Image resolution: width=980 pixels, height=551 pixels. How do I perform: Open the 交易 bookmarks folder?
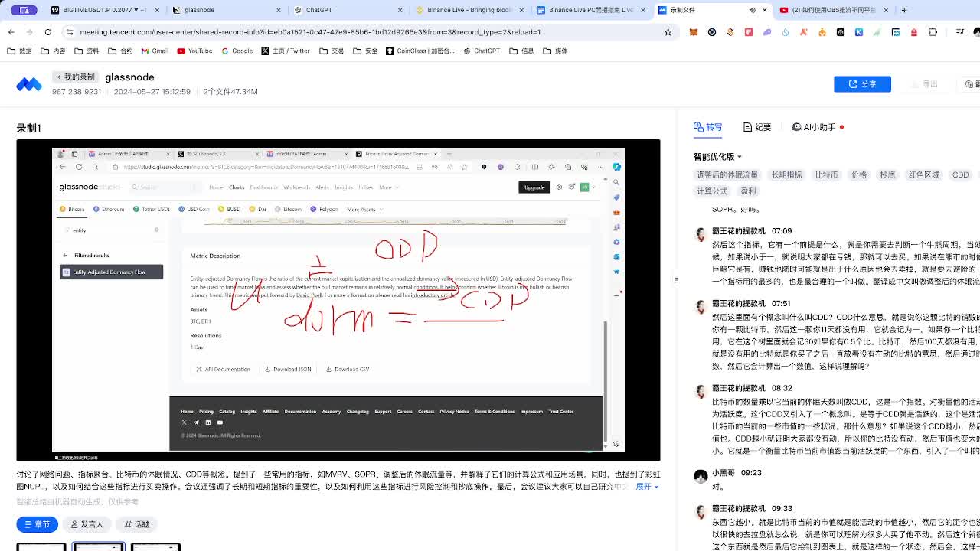tap(332, 51)
